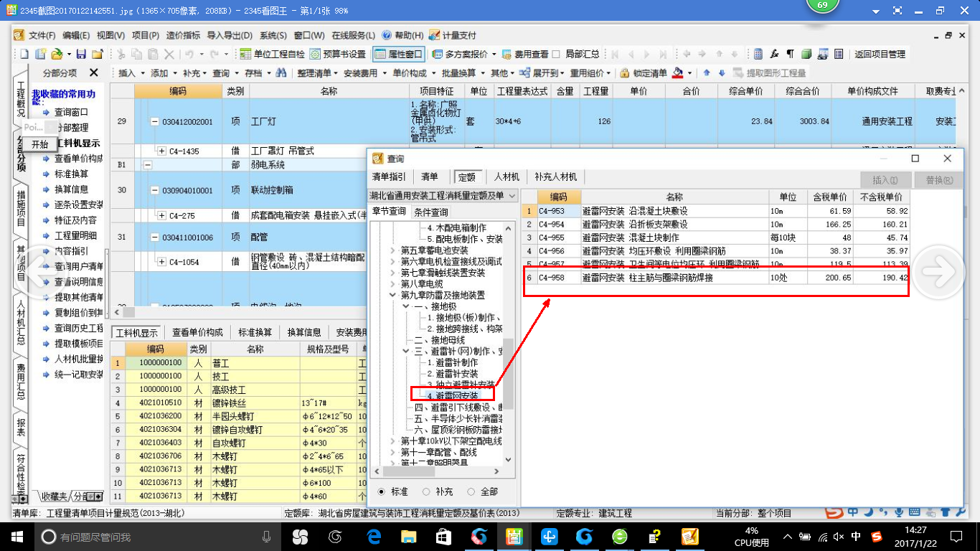This screenshot has height=551, width=980.
Task: Click 提取图形工程量 extract quantity button
Action: (770, 72)
